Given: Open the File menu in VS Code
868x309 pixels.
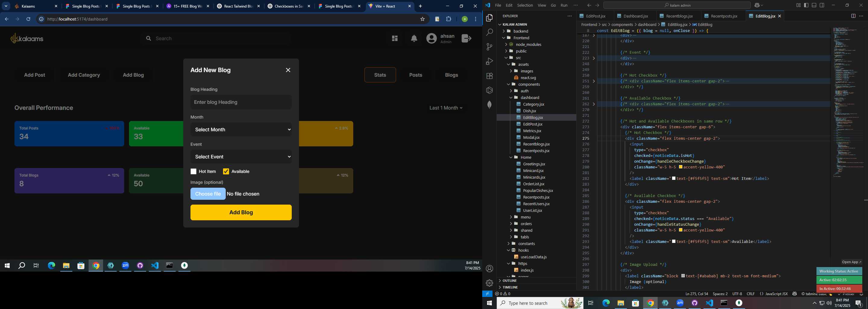Looking at the screenshot, I should [x=498, y=5].
